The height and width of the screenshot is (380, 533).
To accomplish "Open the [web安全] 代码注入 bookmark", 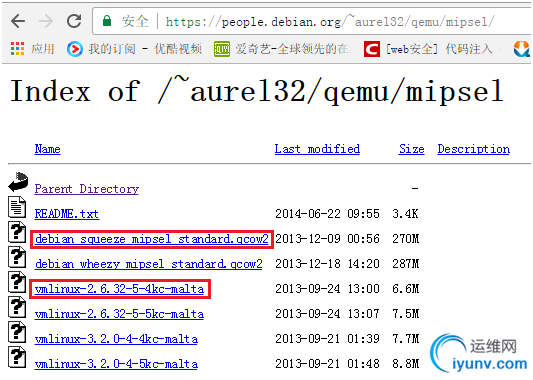I will 439,49.
